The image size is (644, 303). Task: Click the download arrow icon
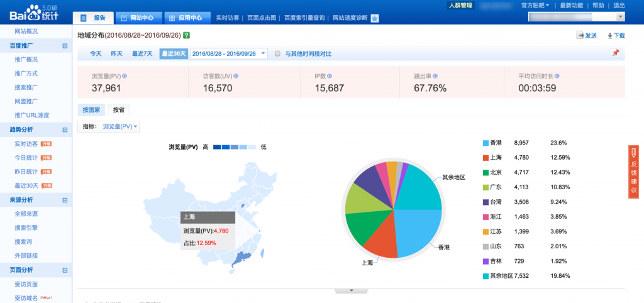click(x=610, y=36)
